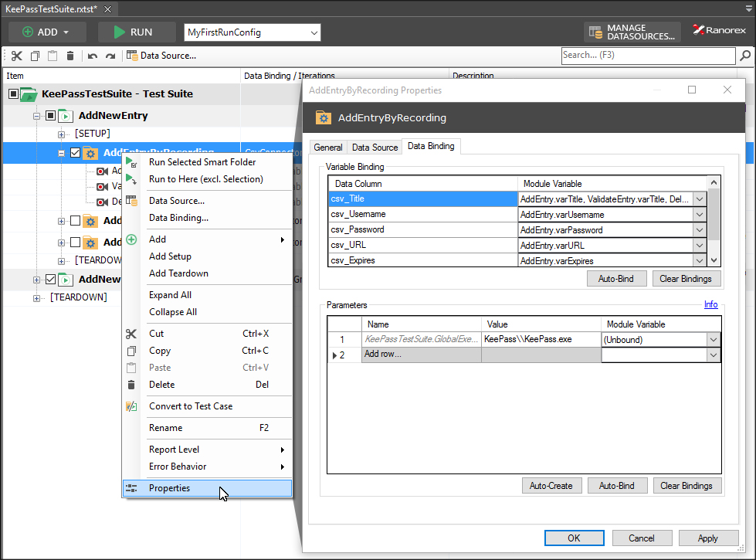Viewport: 756px width, 560px height.
Task: Click Variable Binding scrollbar down arrow
Action: click(x=714, y=260)
